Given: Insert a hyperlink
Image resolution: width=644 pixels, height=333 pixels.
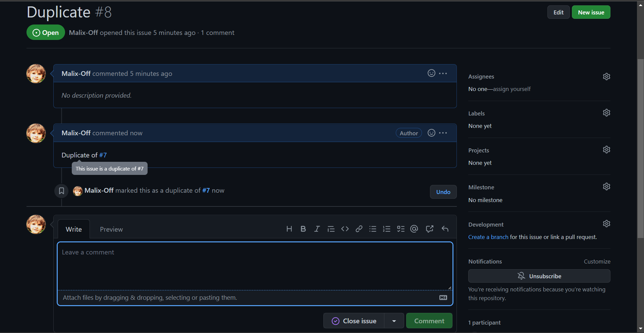Looking at the screenshot, I should 359,229.
